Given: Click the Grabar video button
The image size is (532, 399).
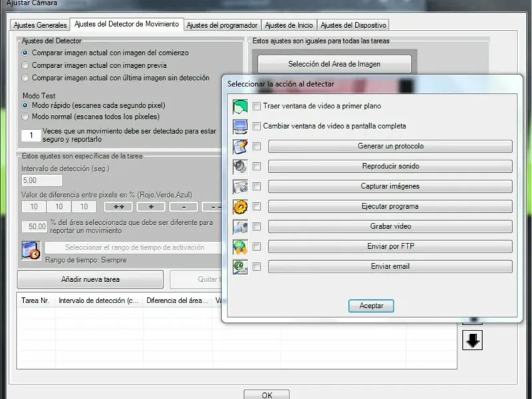Looking at the screenshot, I should (x=390, y=226).
